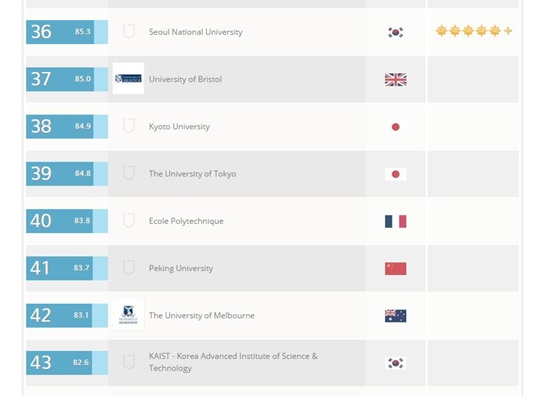This screenshot has height=396, width=540.
Task: Click the United Kingdom flag for University of Bristol
Action: click(395, 80)
